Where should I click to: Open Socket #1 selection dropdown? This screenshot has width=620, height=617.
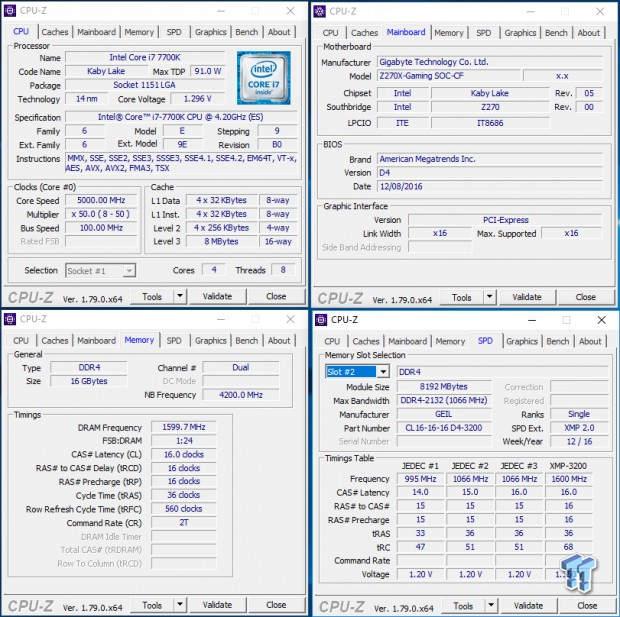tap(100, 271)
